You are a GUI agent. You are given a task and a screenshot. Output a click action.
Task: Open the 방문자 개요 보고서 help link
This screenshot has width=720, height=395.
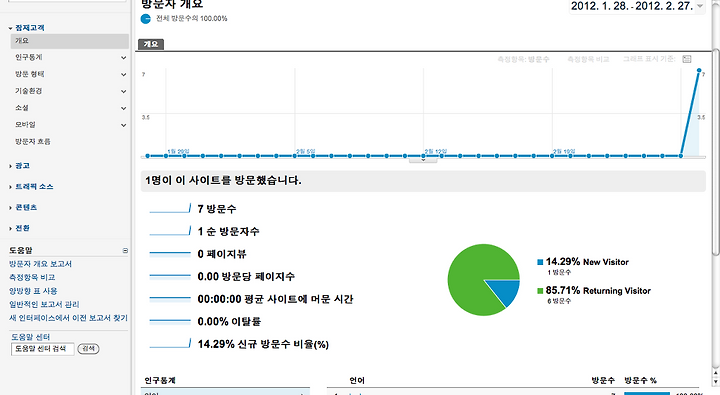(40, 264)
